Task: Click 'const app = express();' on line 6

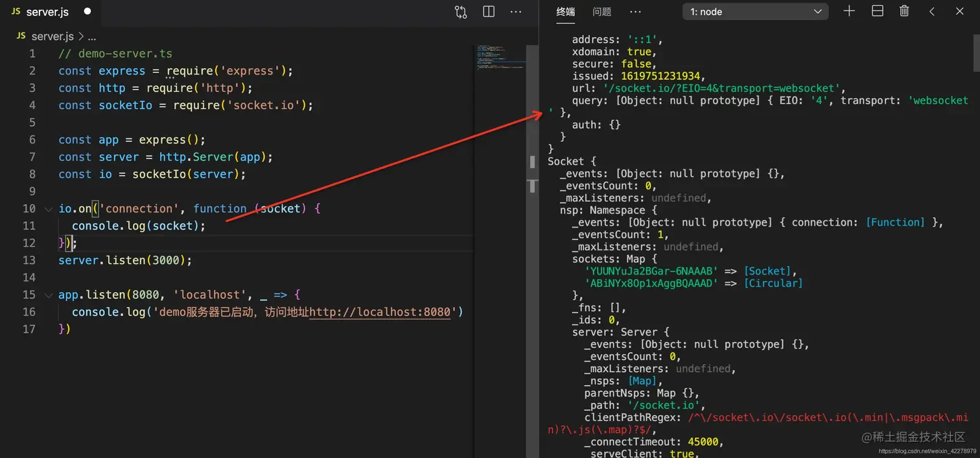Action: pyautogui.click(x=132, y=139)
